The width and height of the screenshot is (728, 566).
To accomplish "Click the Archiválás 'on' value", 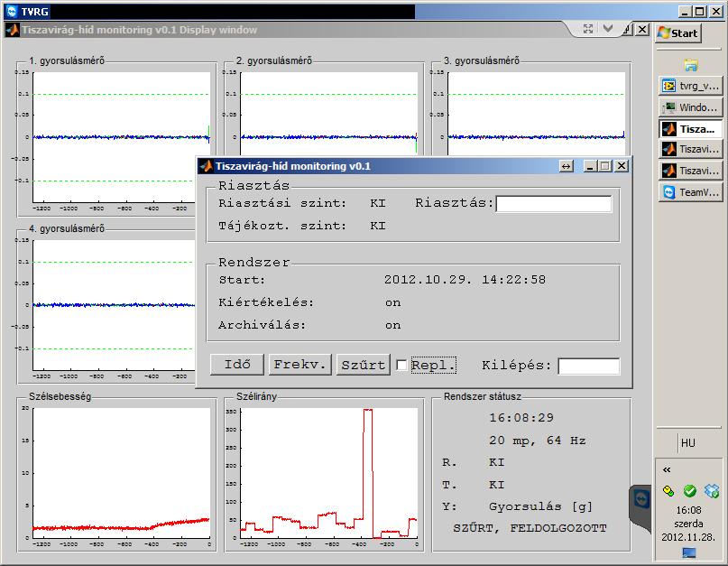I will (392, 325).
